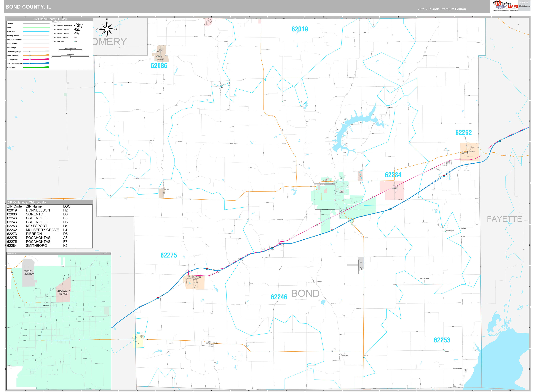Click the "FAYETTE" county label on the map
Viewport: 535px width, 392px height.
[504, 219]
